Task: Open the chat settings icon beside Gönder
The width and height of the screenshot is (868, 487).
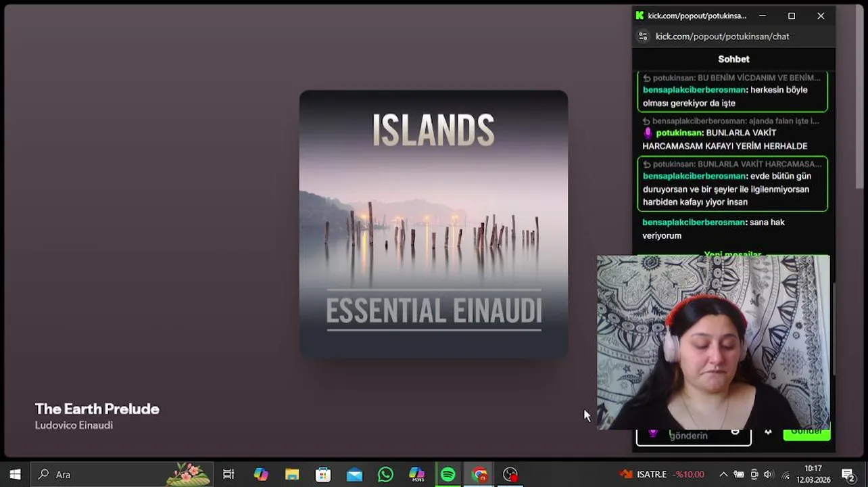Action: [768, 432]
